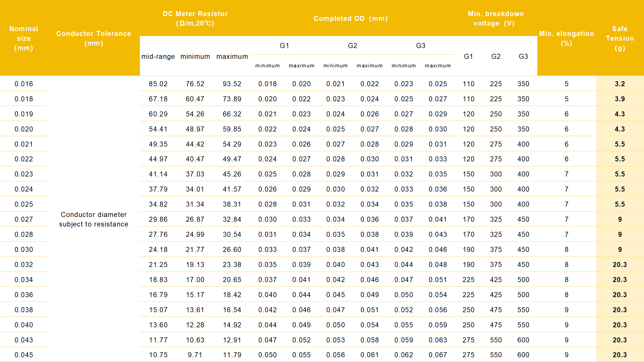The image size is (644, 362).
Task: Select nominal size cell 0.034
Action: pos(24,280)
